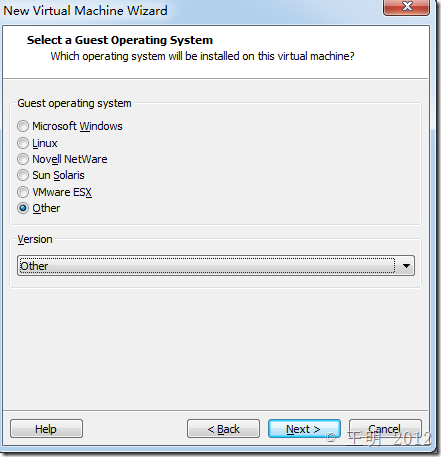The image size is (441, 457).
Task: Click the Novell NetWare label text
Action: tap(70, 159)
